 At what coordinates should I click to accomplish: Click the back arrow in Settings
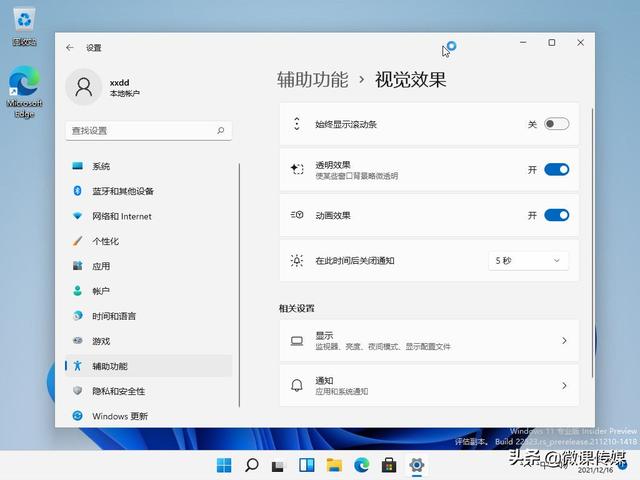(70, 48)
